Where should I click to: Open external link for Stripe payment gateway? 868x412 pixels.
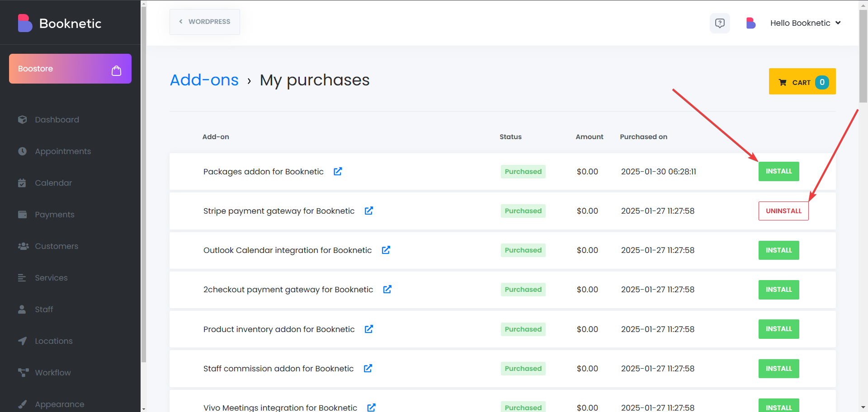click(x=369, y=211)
